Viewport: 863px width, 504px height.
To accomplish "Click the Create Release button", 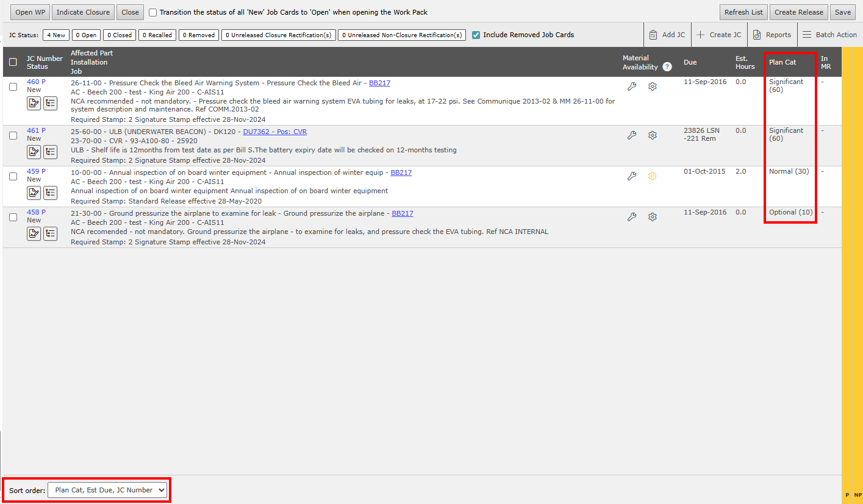I will tap(798, 12).
